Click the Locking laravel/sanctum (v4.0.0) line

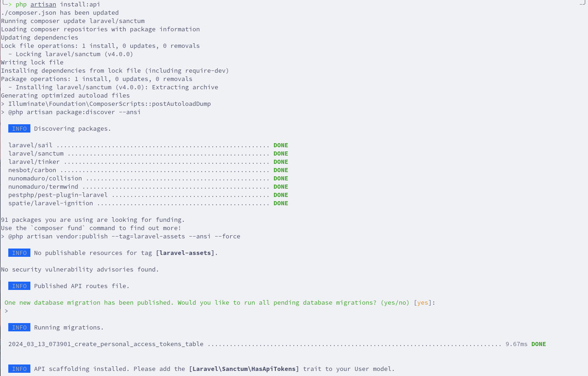coord(71,54)
